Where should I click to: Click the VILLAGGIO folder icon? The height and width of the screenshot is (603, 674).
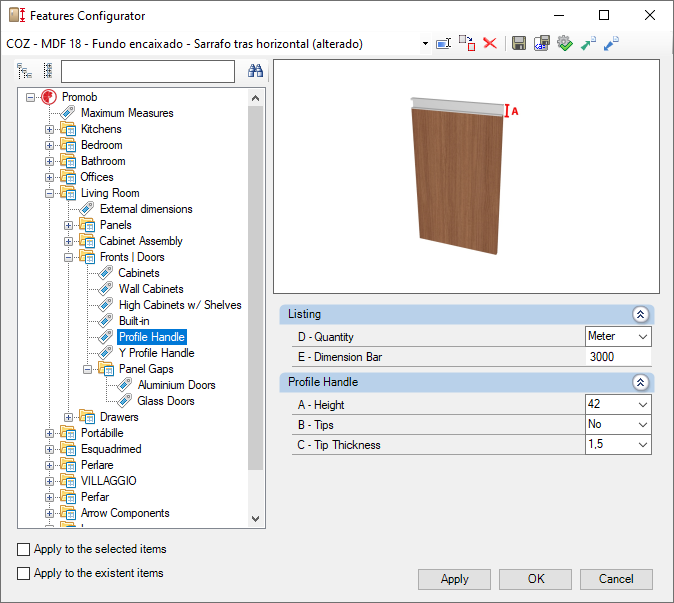(68, 481)
